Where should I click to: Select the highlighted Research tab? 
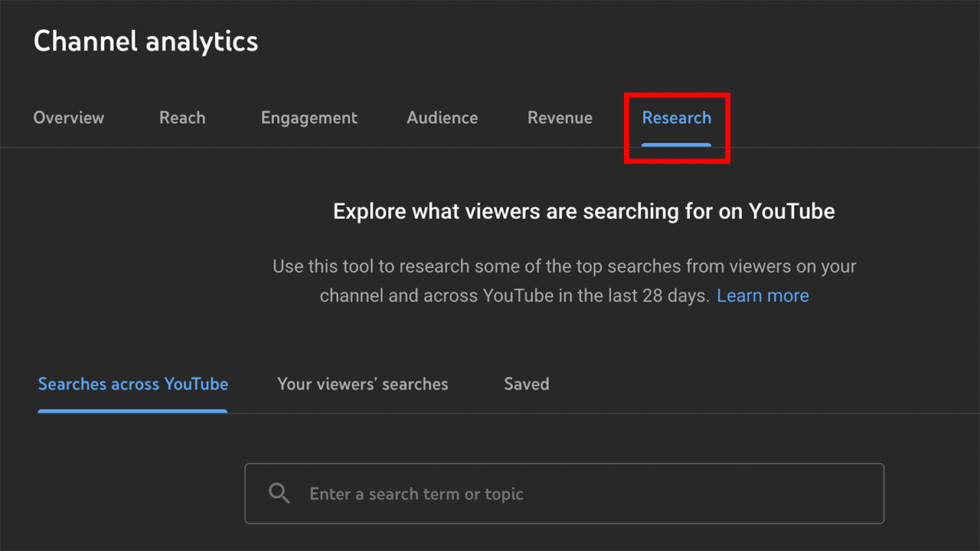[677, 118]
